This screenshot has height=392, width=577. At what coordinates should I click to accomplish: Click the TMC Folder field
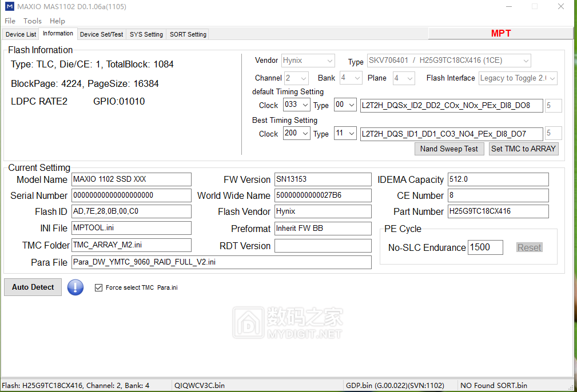(132, 245)
